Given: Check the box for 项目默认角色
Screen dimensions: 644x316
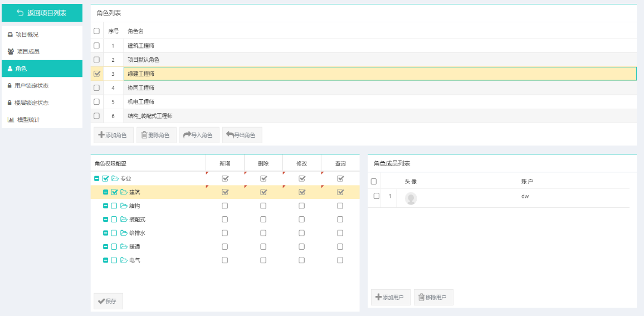Looking at the screenshot, I should point(96,60).
